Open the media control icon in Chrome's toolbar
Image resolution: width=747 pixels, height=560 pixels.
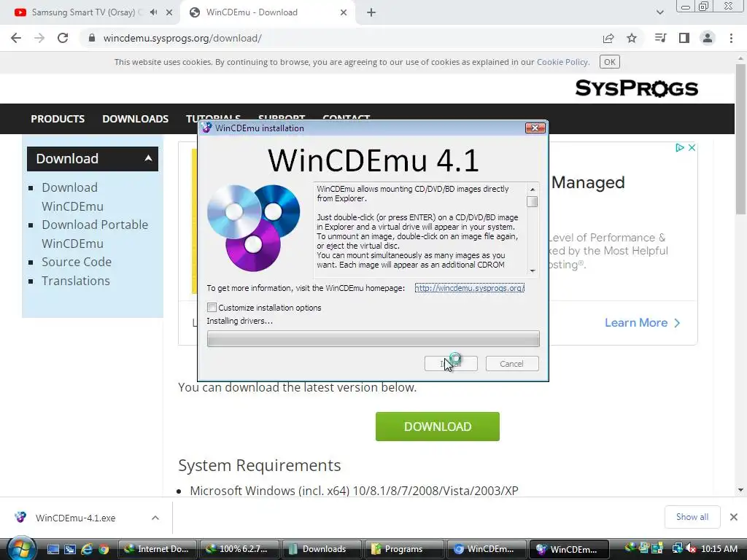pos(660,38)
